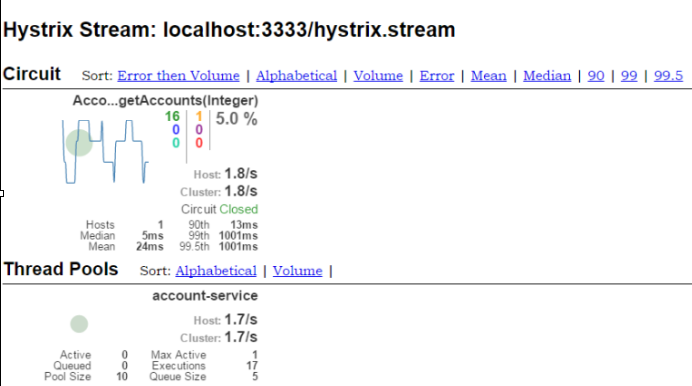Click the Queue Size value 5
This screenshot has height=386, width=692.
click(255, 377)
